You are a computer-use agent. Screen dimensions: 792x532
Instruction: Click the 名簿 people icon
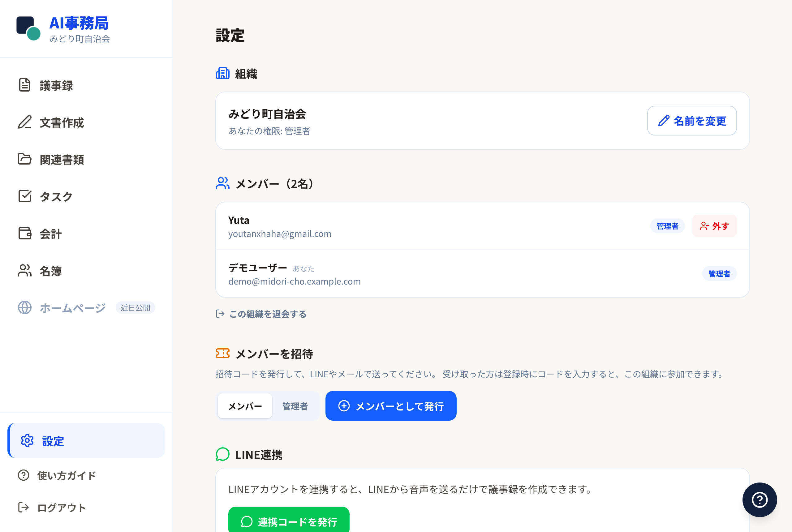pos(24,270)
